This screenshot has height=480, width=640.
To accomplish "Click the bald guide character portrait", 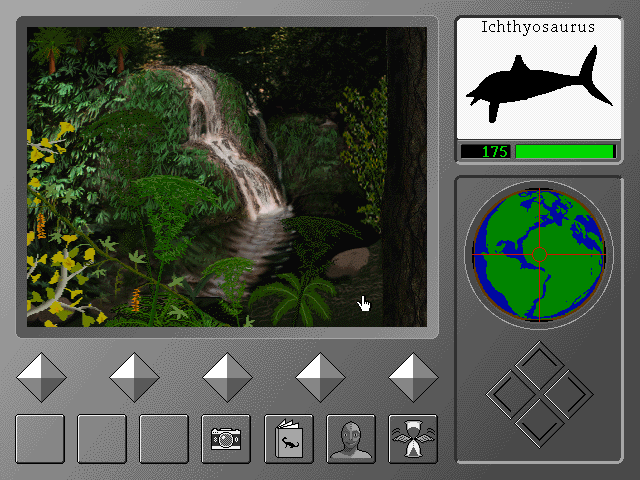I will pyautogui.click(x=351, y=439).
